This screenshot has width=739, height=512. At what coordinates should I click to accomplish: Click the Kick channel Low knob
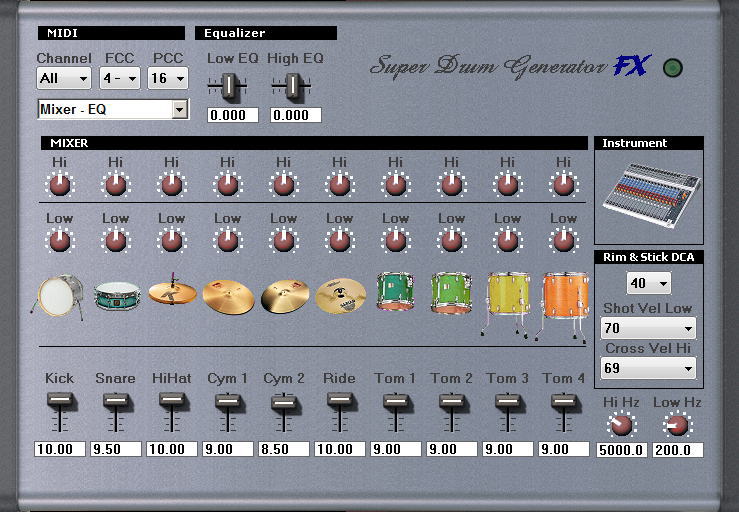coord(60,240)
